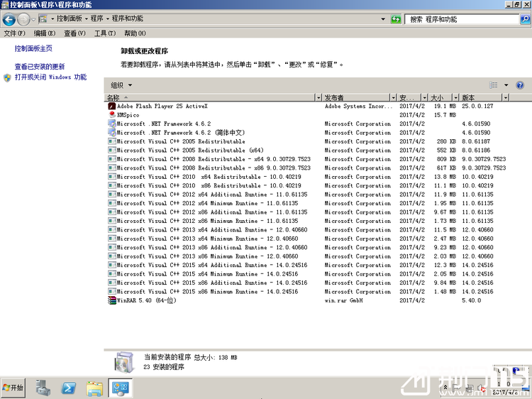The width and height of the screenshot is (532, 399).
Task: Select Visual C++ 2005 Redistributable (x64) icon
Action: tap(111, 150)
